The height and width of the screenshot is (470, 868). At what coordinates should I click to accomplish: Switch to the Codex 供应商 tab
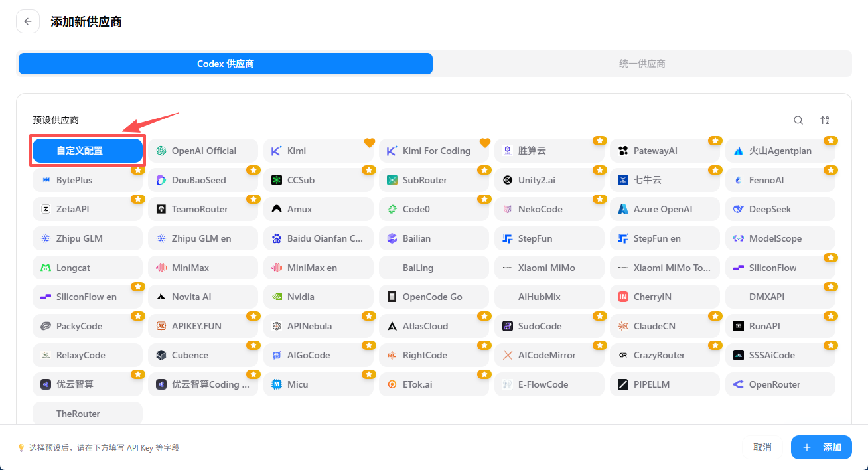pyautogui.click(x=226, y=64)
